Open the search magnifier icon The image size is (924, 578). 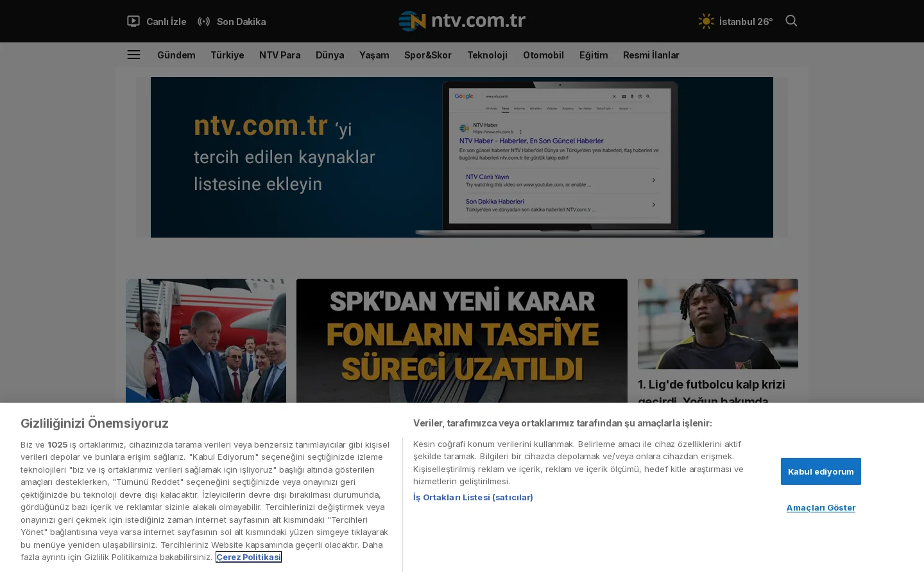[791, 21]
